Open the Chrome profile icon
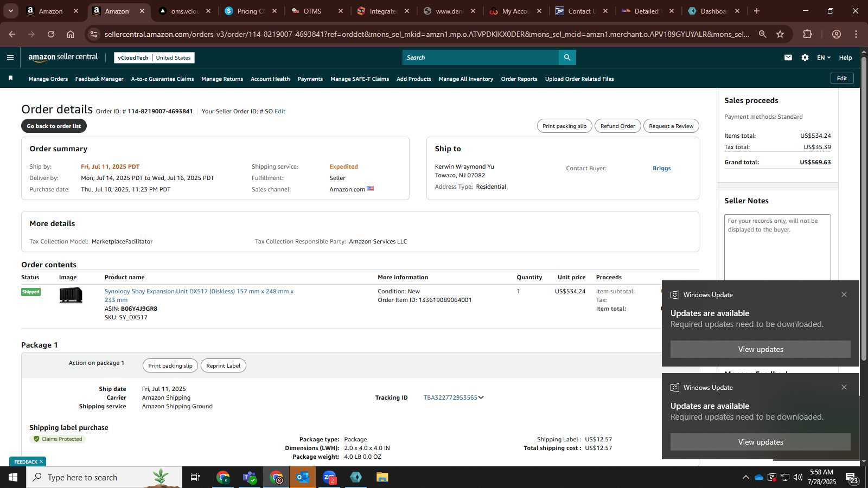This screenshot has height=488, width=868. point(837,34)
